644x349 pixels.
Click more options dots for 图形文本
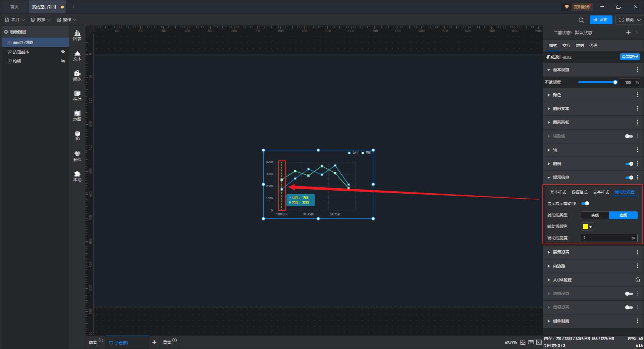coord(637,109)
